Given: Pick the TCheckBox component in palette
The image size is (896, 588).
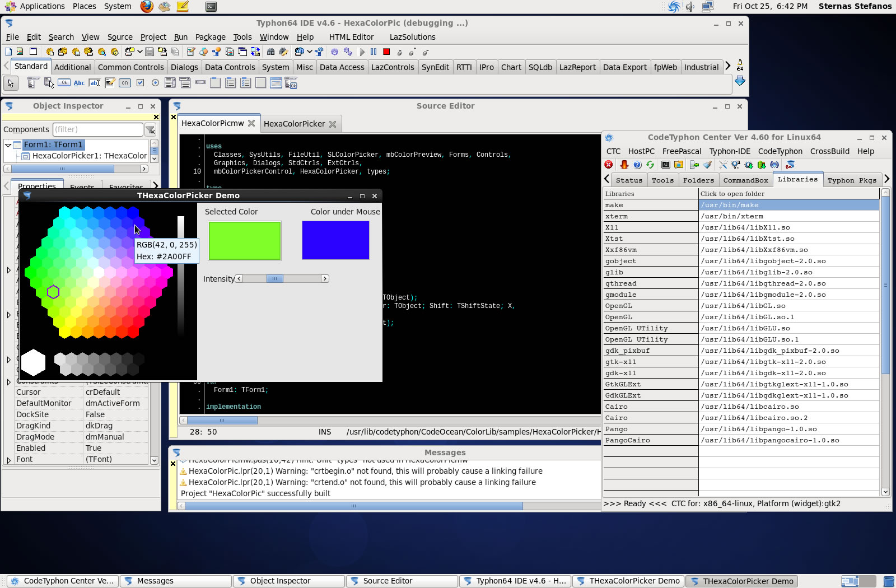Looking at the screenshot, I should click(140, 83).
